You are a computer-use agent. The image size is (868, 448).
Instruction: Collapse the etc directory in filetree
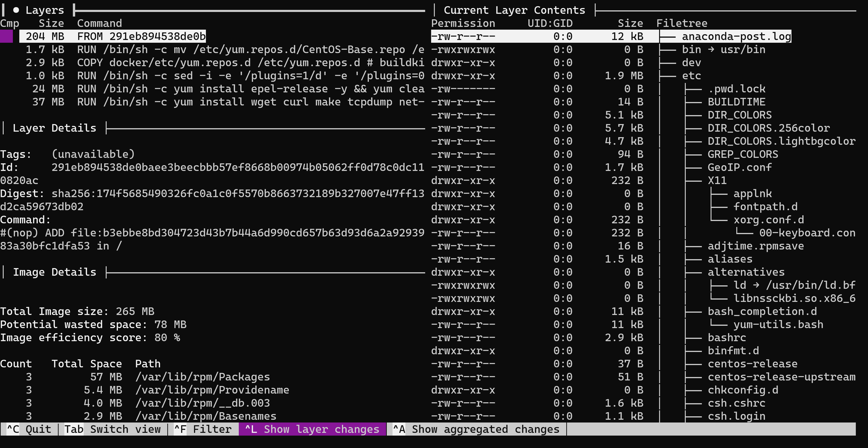[691, 76]
